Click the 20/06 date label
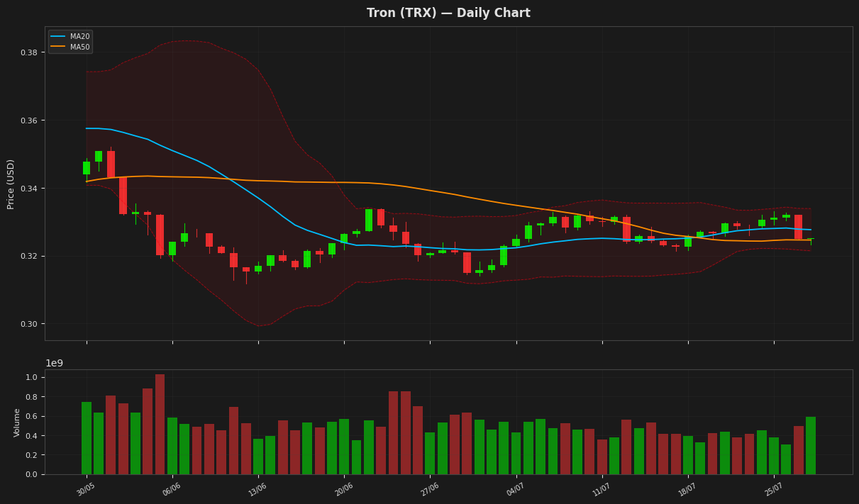859x504 pixels. click(344, 489)
